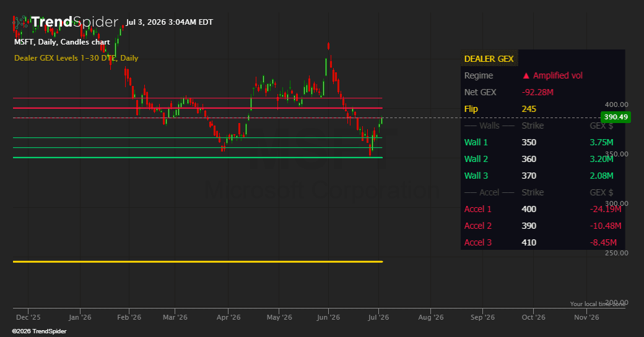Click the Wall 2 GEX value 3.20M
Screen dimensions: 644x337
(x=601, y=159)
